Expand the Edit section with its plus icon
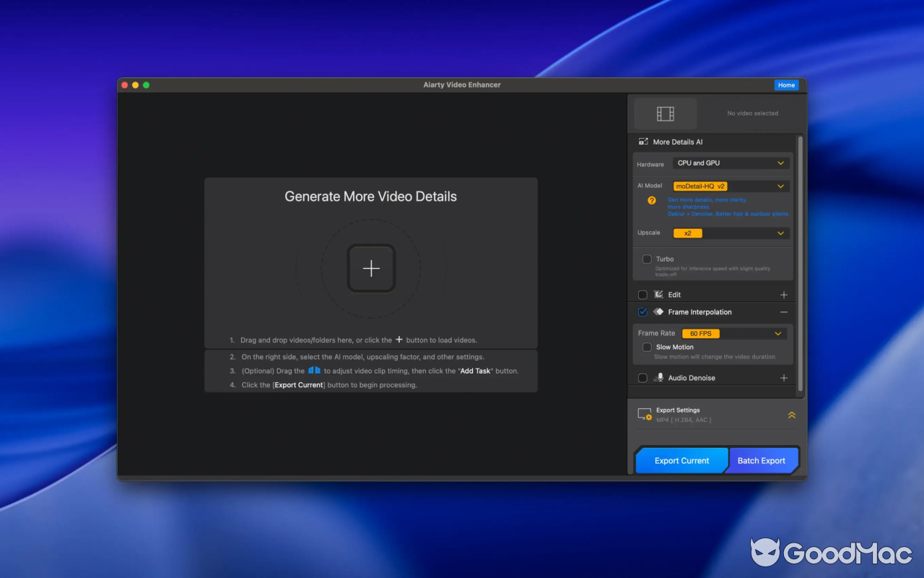924x578 pixels. pyautogui.click(x=784, y=294)
